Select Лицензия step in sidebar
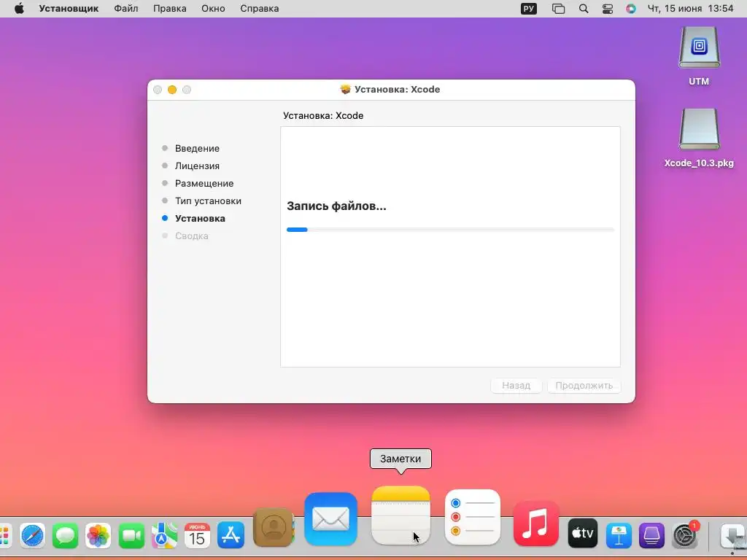747x560 pixels. pos(197,166)
